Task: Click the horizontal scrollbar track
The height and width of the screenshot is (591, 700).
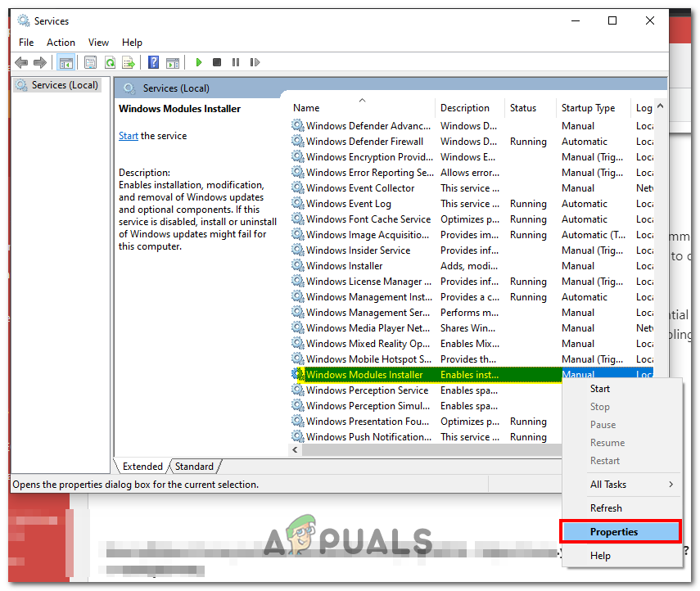Action: click(431, 450)
